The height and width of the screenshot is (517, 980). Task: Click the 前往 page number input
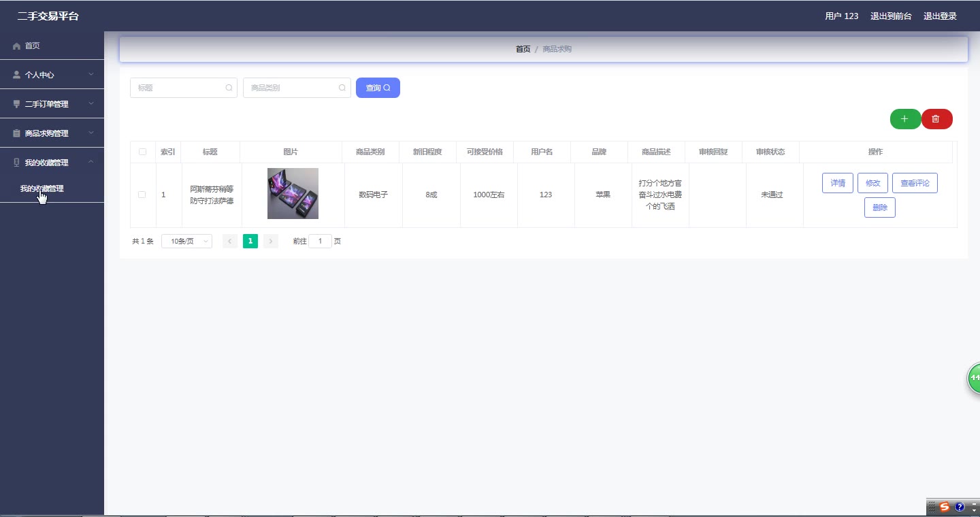click(320, 241)
